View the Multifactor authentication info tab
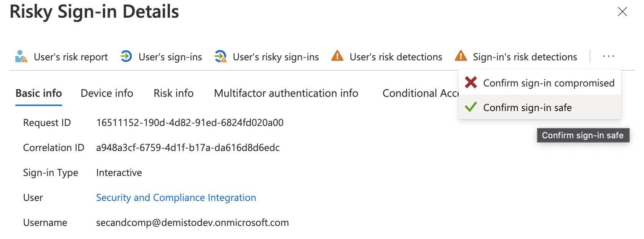Viewport: 644px width, 239px height. [x=286, y=93]
